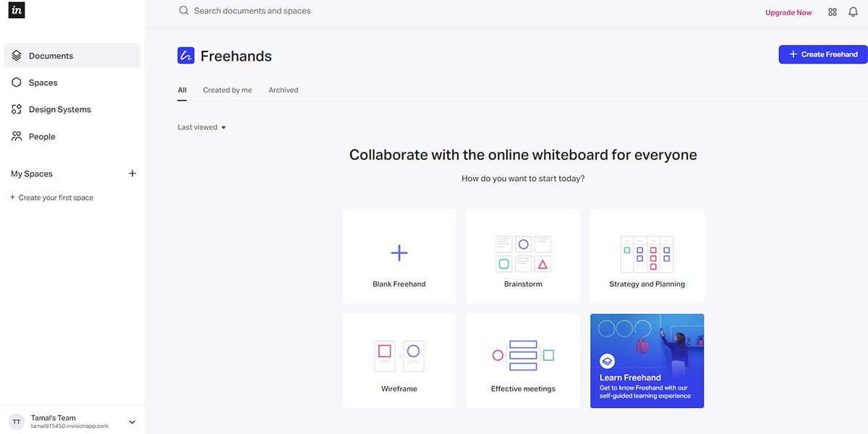Click the Brainstorm label
This screenshot has height=434, width=868.
[x=523, y=284]
